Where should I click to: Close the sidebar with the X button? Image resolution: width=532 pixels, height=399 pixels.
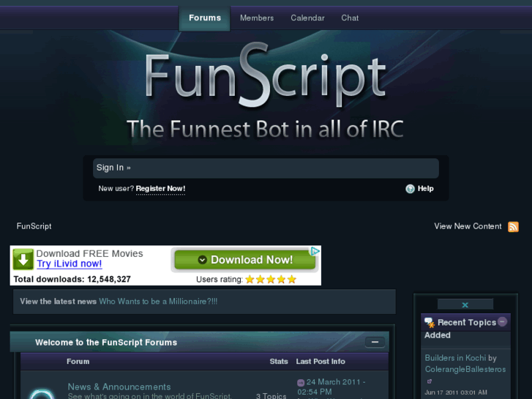[465, 305]
